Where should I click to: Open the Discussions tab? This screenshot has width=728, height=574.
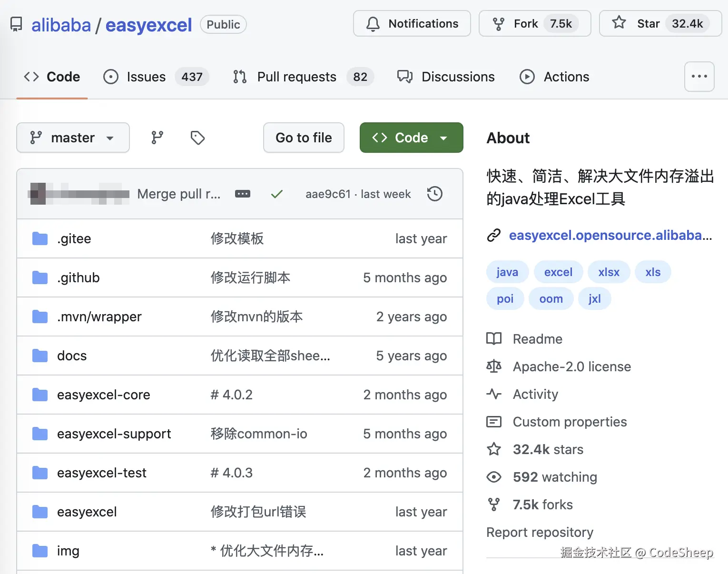coord(446,77)
